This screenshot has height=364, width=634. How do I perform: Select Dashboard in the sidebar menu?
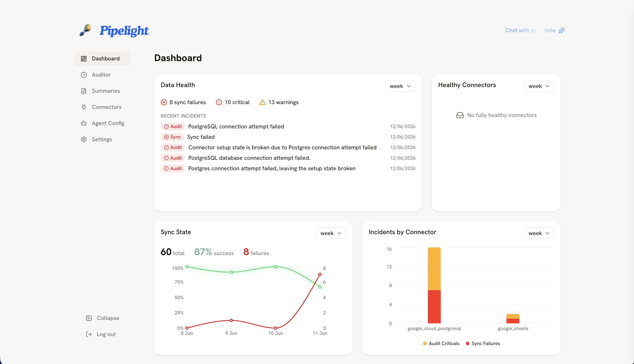[x=102, y=59]
